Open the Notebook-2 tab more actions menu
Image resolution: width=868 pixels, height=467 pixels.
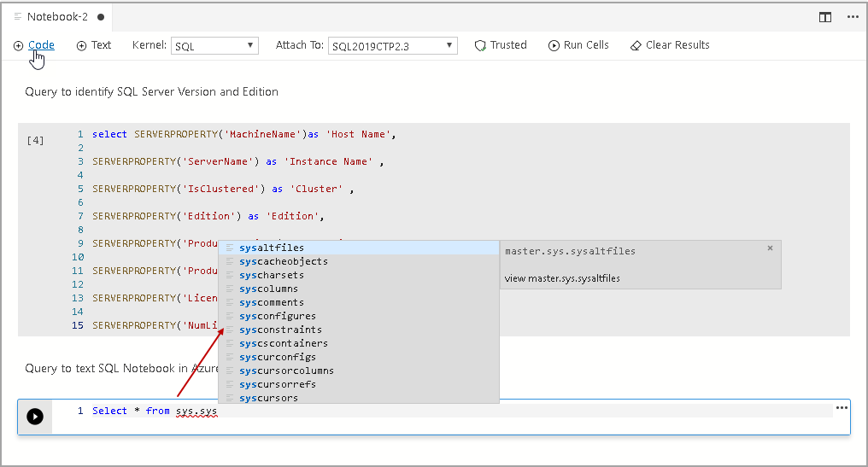tap(852, 16)
